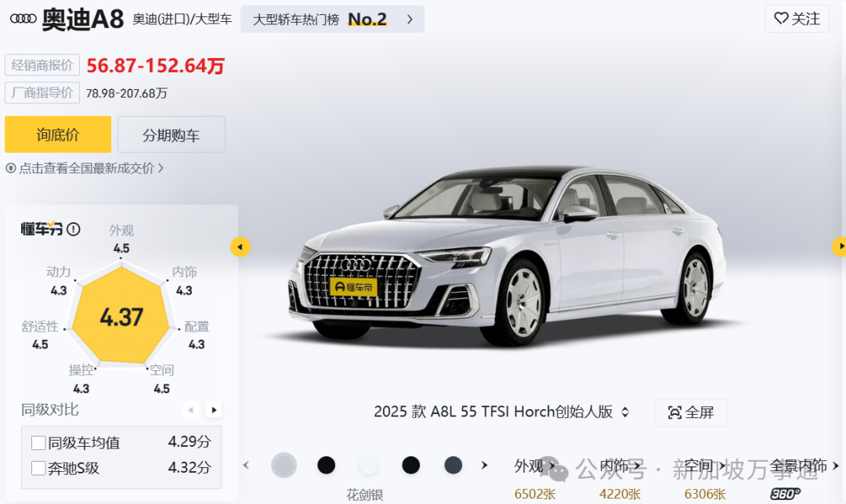Show previous colors with left chevron
Image resolution: width=846 pixels, height=504 pixels.
[x=246, y=465]
